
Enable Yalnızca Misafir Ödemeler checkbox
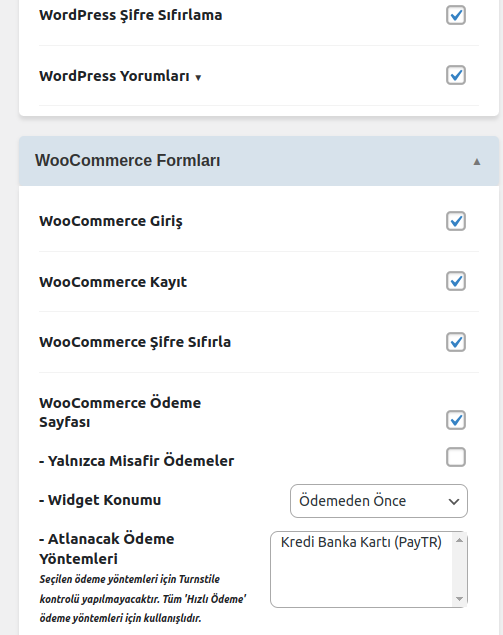coord(456,457)
